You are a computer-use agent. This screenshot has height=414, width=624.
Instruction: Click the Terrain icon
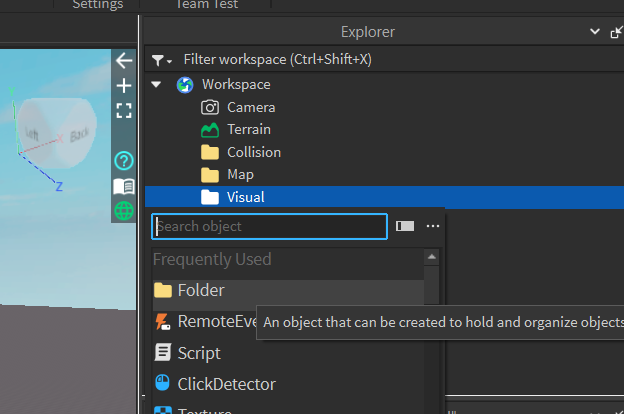(x=210, y=130)
